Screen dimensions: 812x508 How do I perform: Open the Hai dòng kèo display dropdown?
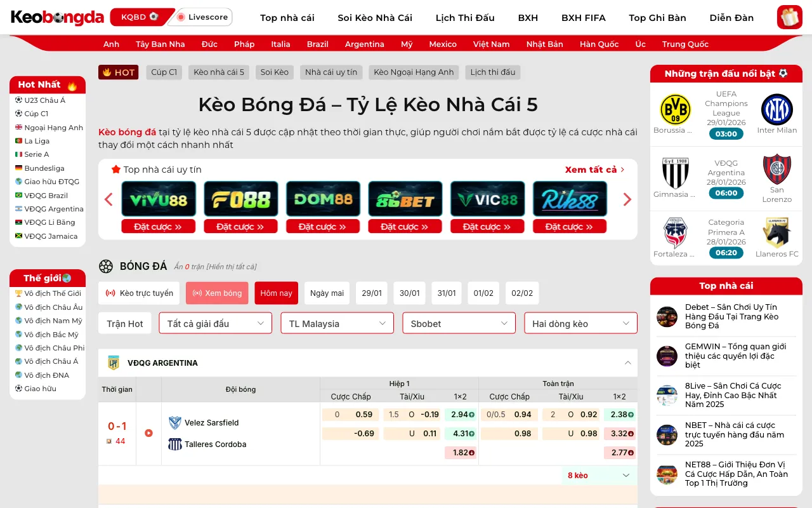point(580,323)
